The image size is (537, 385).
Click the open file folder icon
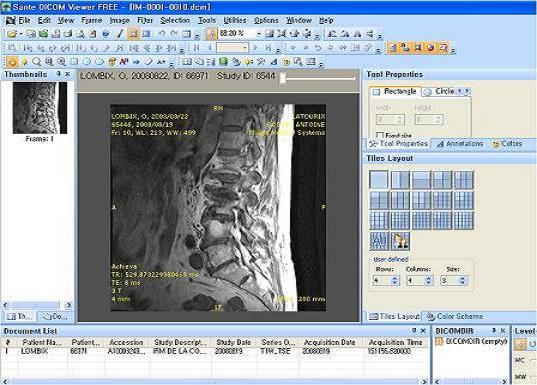tap(12, 34)
